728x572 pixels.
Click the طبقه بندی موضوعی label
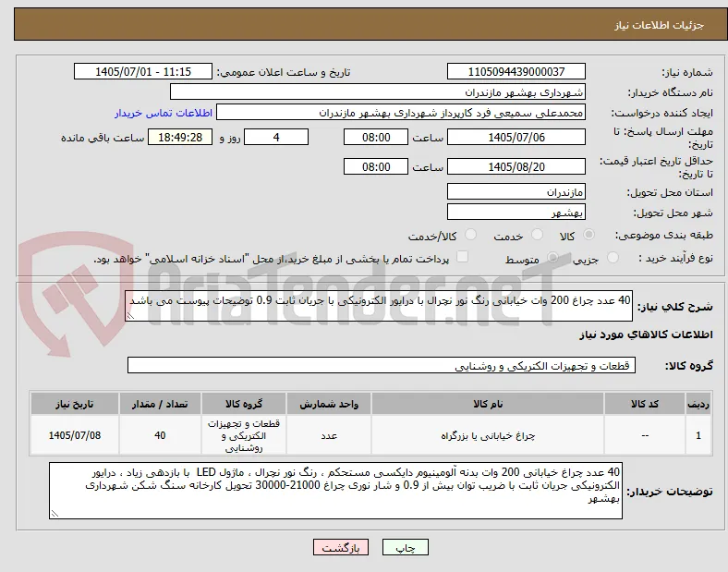pyautogui.click(x=664, y=236)
